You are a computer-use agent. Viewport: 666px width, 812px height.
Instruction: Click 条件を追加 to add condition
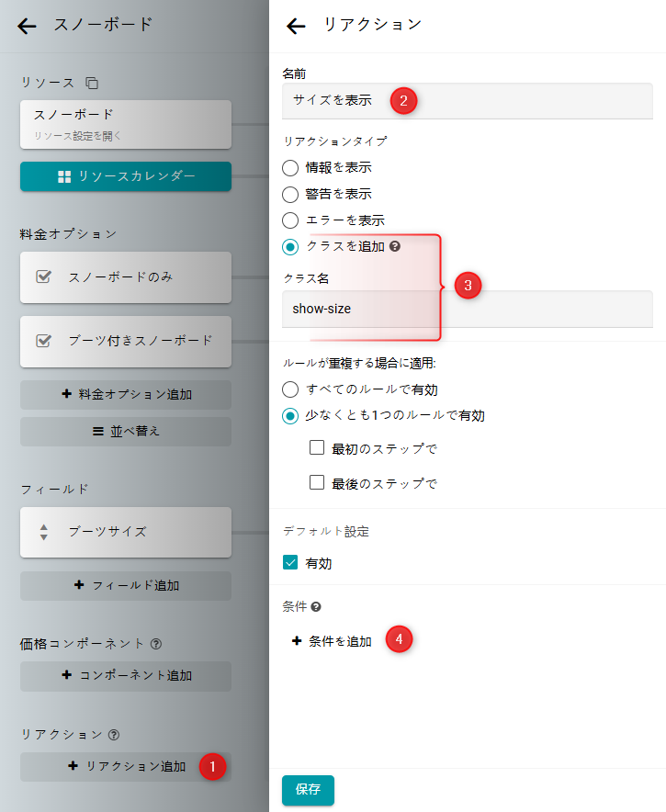[x=332, y=641]
